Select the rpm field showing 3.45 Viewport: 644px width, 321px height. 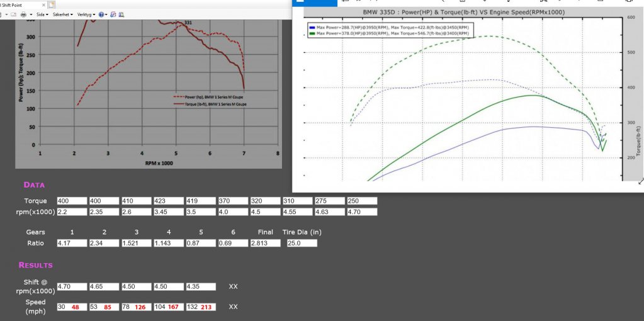click(x=168, y=212)
